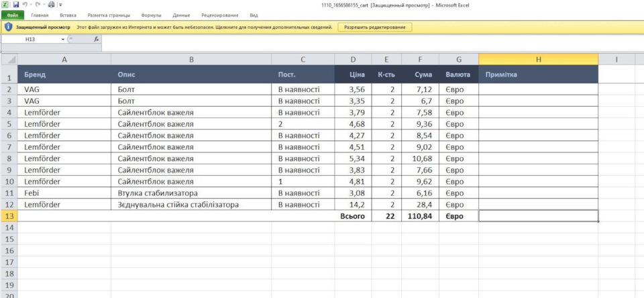Viewport: 644px width, 298px height.
Task: Click the Опис header cell
Action: 191,74
